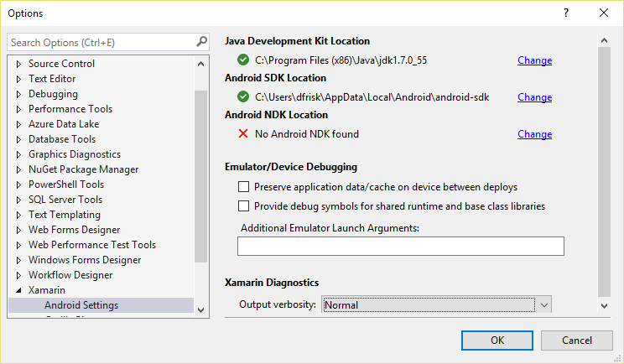Expand the Text Editor node
The image size is (624, 364).
[x=18, y=79]
